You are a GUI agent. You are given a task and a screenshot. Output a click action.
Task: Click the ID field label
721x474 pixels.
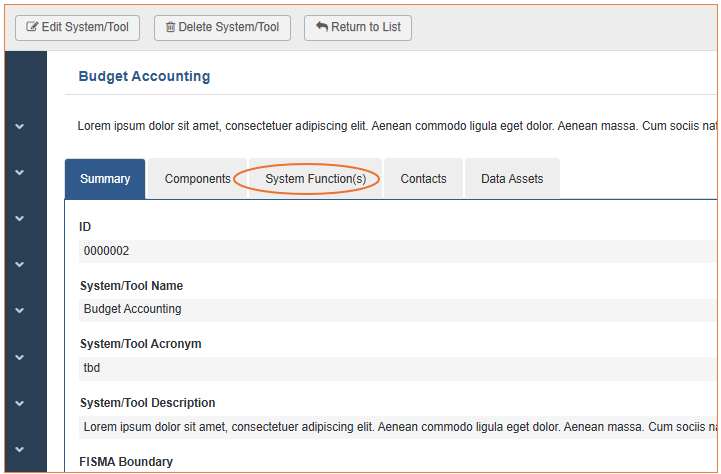point(85,227)
